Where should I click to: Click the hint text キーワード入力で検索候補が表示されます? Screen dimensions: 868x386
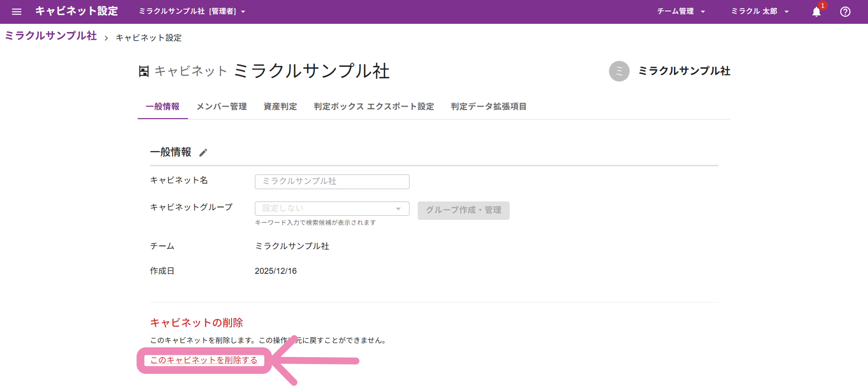tap(315, 223)
